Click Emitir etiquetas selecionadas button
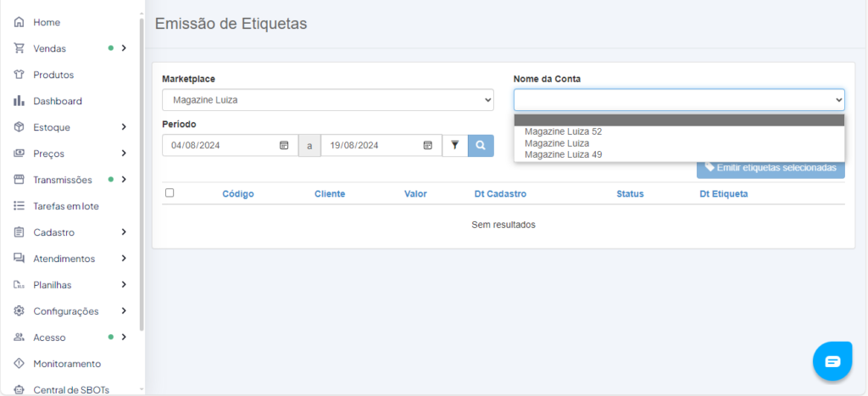Screen dimensions: 868x396 [x=771, y=168]
